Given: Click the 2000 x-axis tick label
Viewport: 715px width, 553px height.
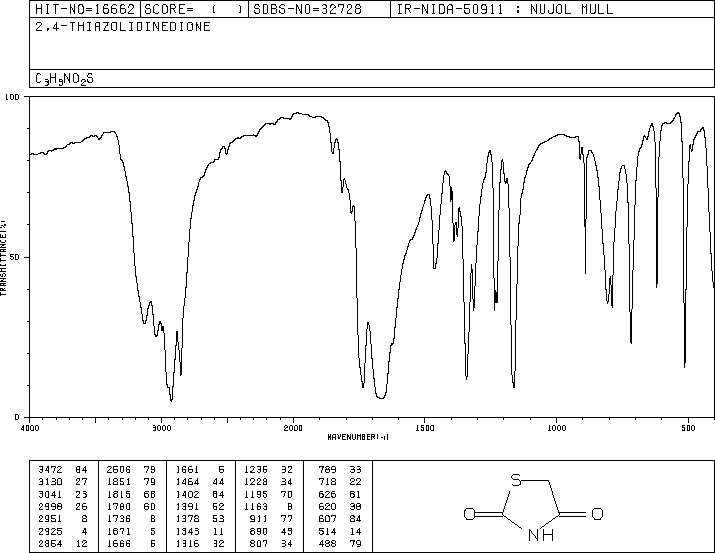Looking at the screenshot, I should (293, 428).
